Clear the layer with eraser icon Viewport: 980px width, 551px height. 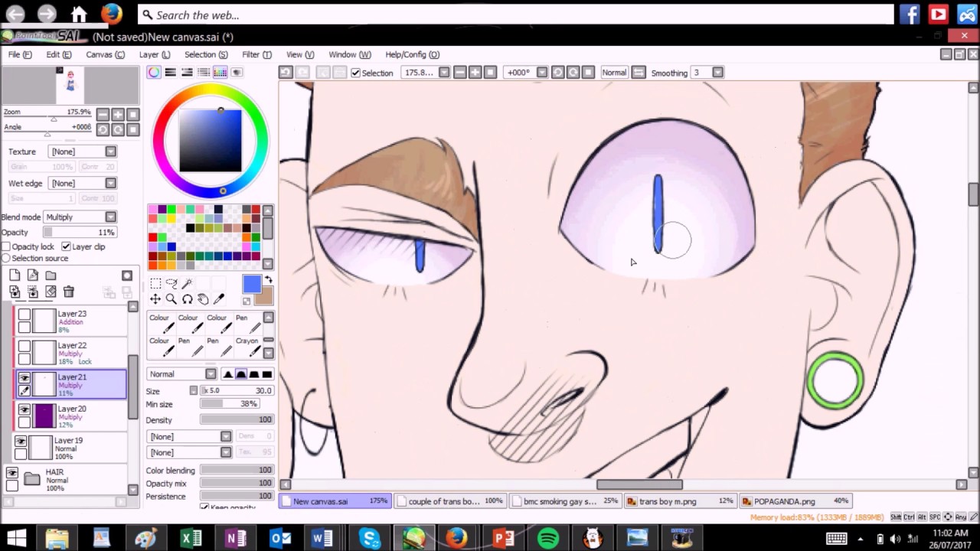51,292
